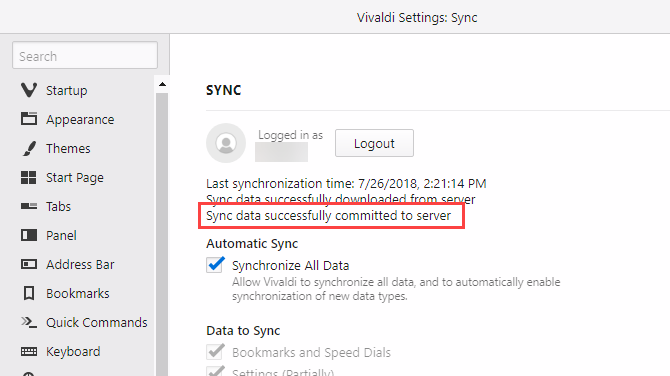Select the Keyboard settings icon
This screenshot has width=670, height=376.
point(29,351)
